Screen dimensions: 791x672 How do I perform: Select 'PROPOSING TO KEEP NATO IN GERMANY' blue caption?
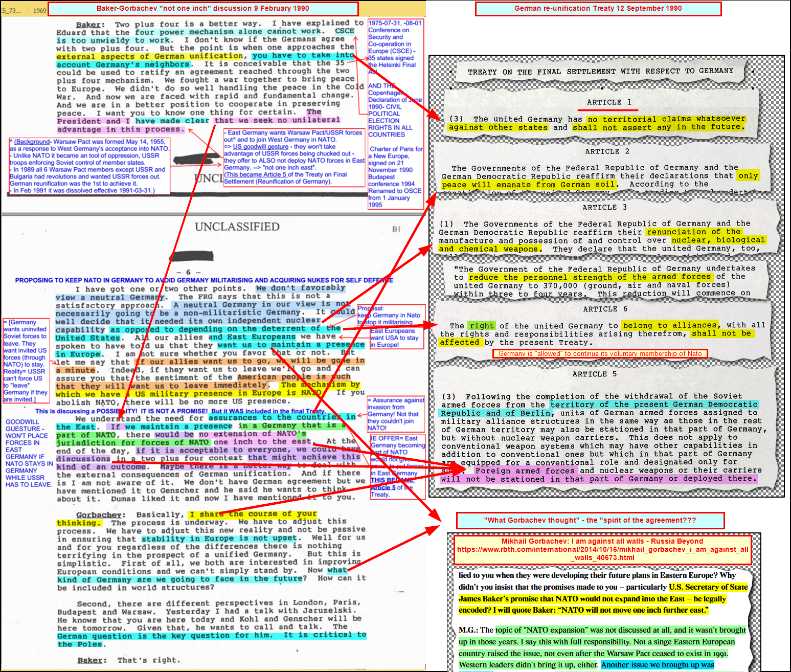(204, 280)
